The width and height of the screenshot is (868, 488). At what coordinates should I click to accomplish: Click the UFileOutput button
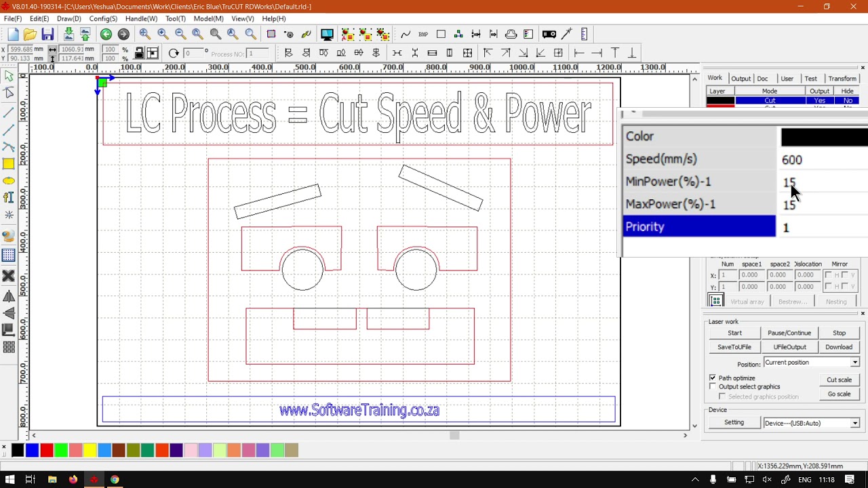(789, 347)
